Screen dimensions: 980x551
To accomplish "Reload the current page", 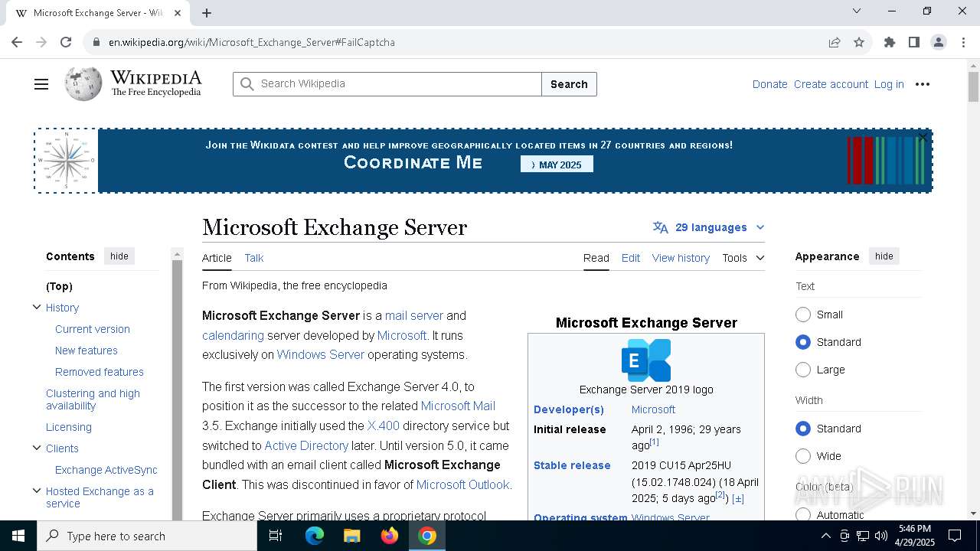I will click(x=66, y=42).
